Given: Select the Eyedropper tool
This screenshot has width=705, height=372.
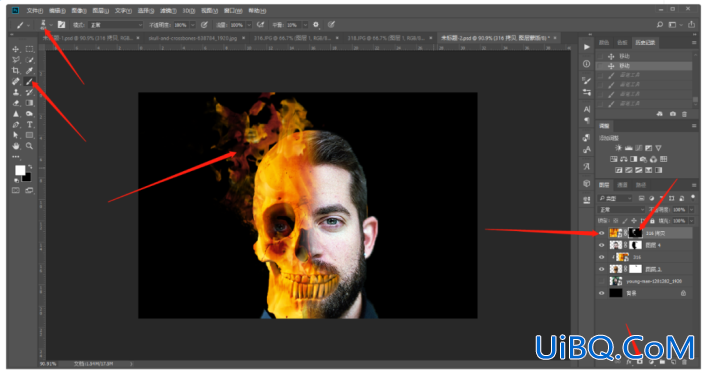Looking at the screenshot, I should click(x=30, y=71).
